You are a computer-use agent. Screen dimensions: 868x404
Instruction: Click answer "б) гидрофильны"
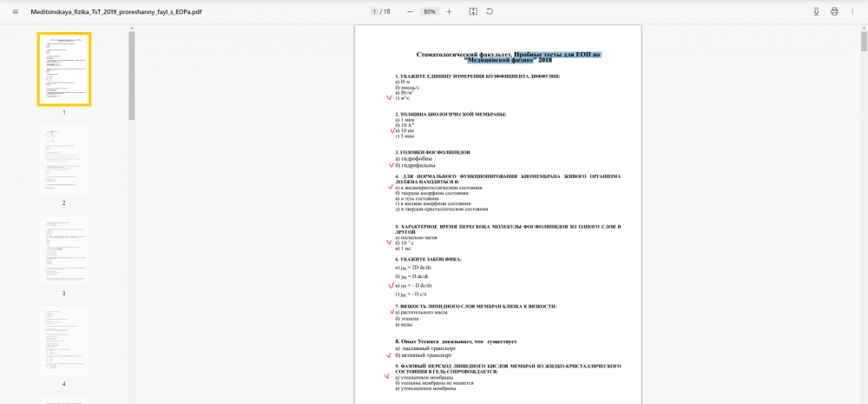point(415,165)
